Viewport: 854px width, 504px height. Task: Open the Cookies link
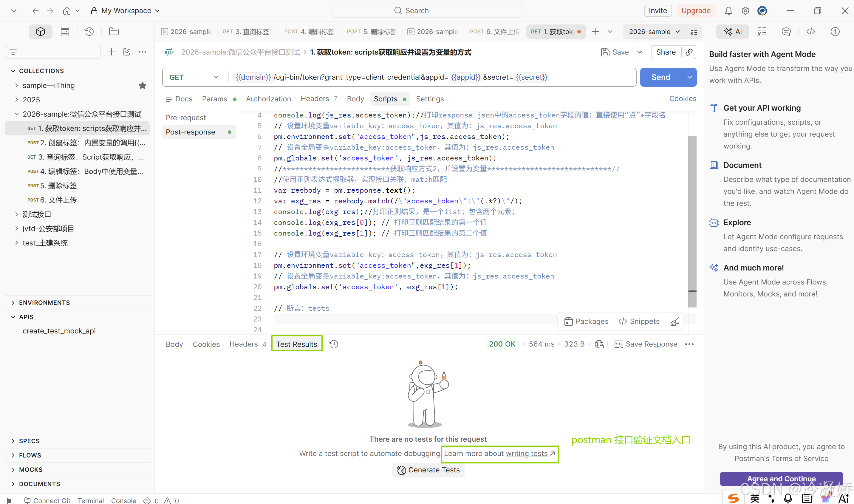click(x=683, y=98)
